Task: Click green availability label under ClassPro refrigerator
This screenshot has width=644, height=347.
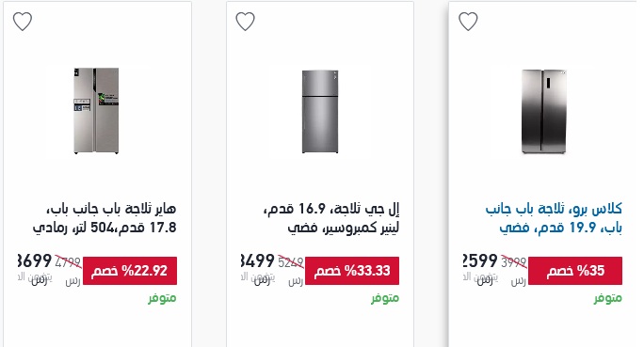Action: [x=608, y=298]
